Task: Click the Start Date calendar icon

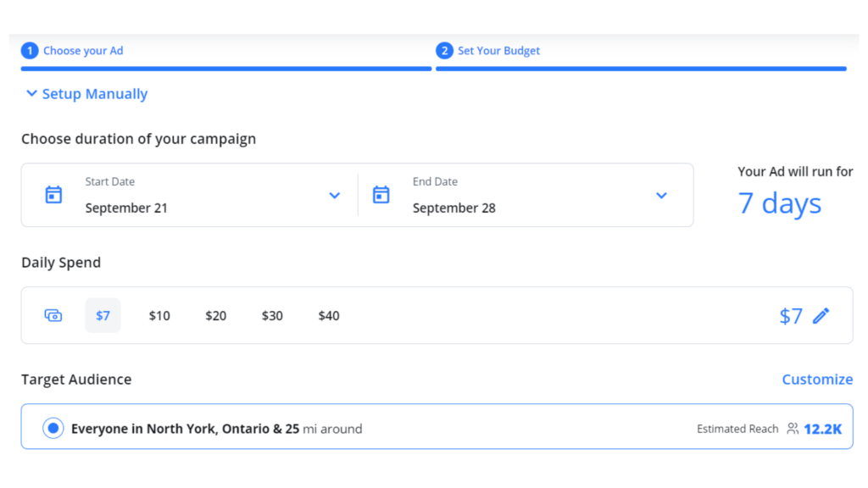Action: tap(53, 195)
